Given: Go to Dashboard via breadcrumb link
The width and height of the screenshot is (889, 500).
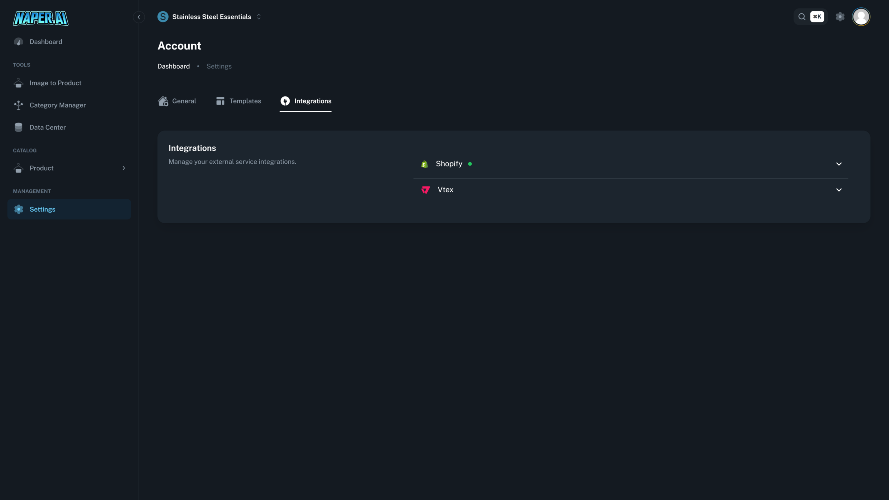Looking at the screenshot, I should (x=173, y=66).
